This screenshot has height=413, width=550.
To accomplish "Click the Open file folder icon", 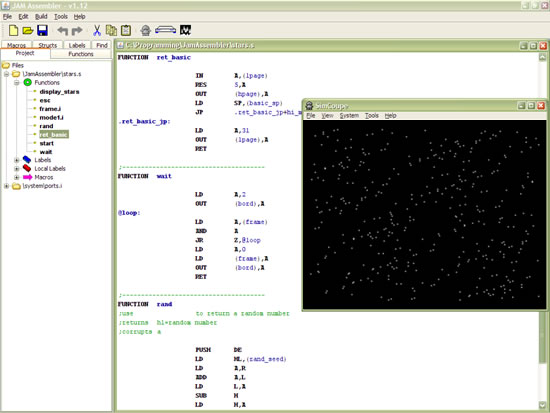I will pos(28,31).
